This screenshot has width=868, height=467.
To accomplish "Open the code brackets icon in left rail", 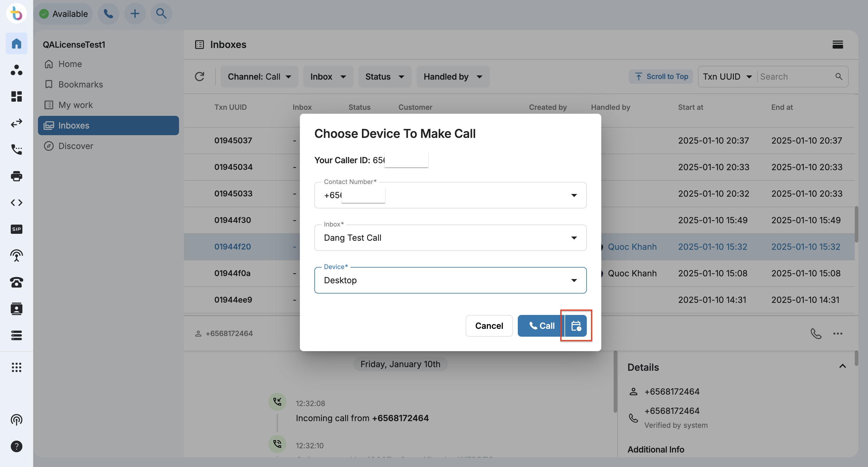I will pyautogui.click(x=17, y=203).
